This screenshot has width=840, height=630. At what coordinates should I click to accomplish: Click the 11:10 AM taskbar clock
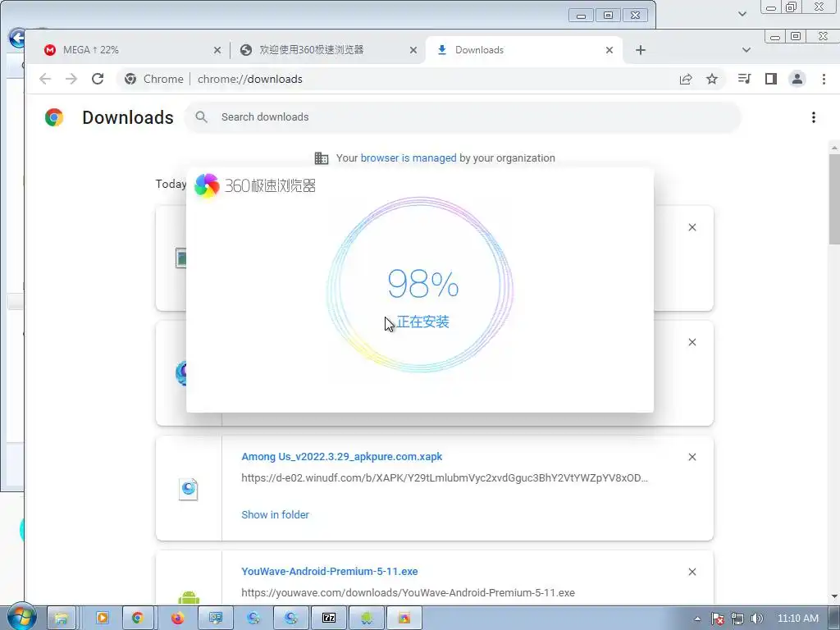click(797, 619)
